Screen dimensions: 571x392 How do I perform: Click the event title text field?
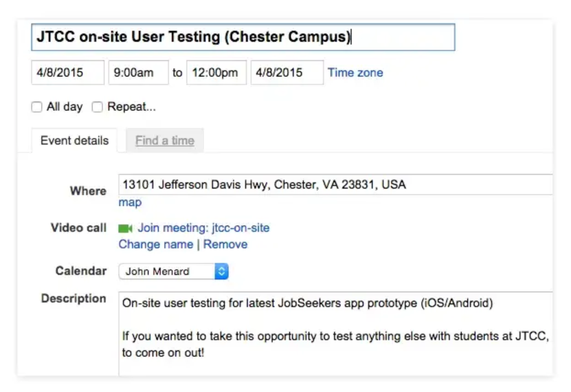(x=243, y=37)
